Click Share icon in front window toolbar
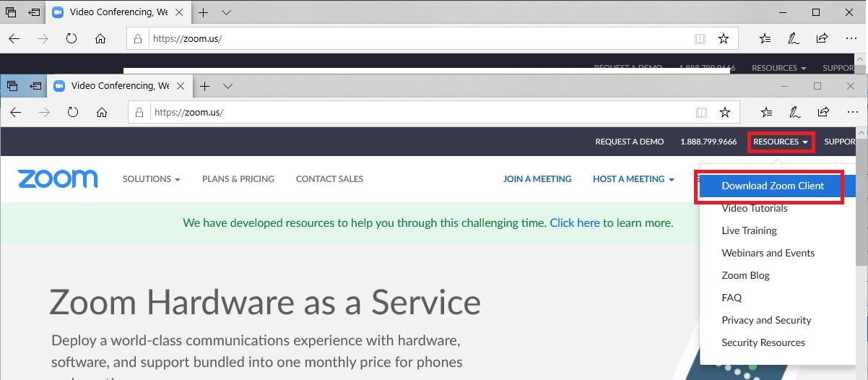Image resolution: width=868 pixels, height=380 pixels. tap(823, 112)
